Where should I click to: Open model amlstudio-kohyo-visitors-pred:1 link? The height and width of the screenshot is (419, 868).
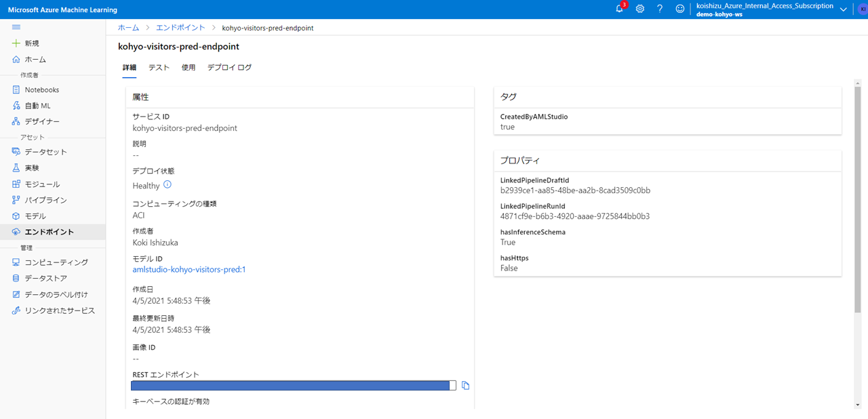pyautogui.click(x=189, y=269)
